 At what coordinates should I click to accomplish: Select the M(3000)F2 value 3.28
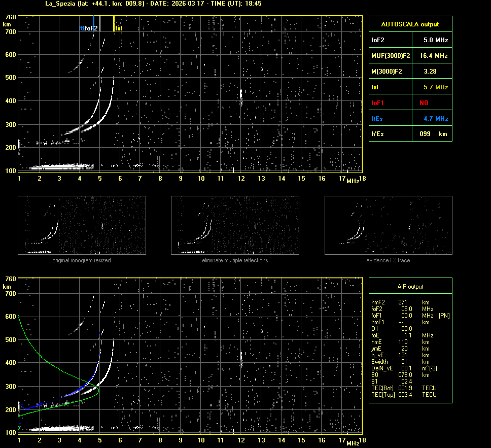tap(430, 72)
